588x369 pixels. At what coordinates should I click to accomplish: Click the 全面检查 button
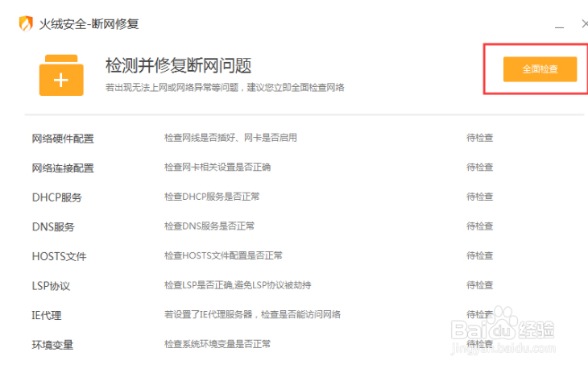[540, 69]
